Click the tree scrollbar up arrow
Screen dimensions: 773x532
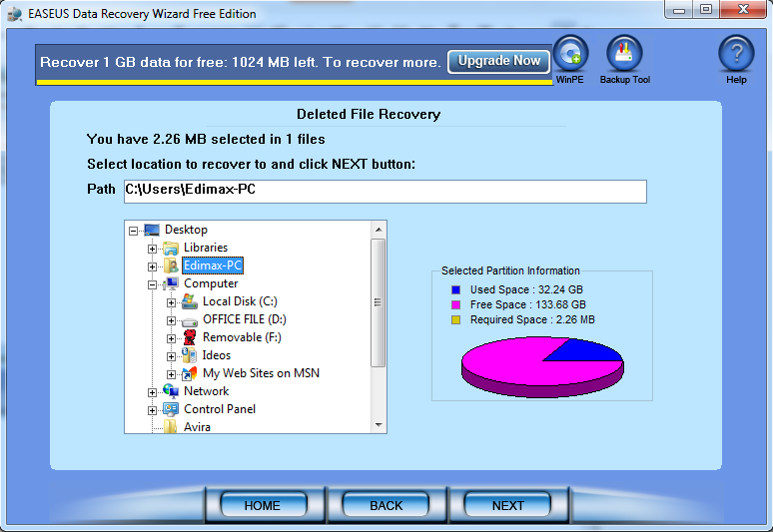tap(379, 230)
